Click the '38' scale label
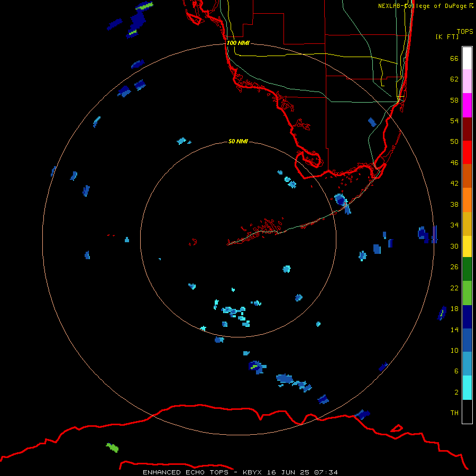Screen dimensions: 476x476 (454, 204)
